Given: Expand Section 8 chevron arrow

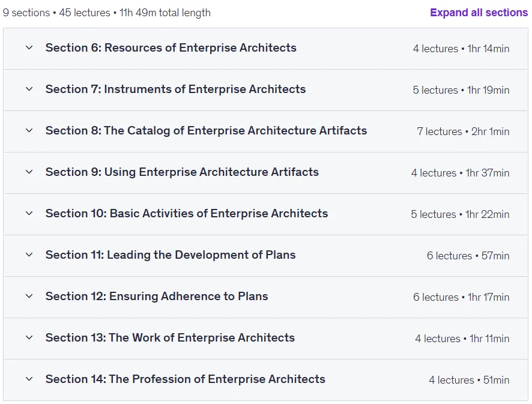Looking at the screenshot, I should click(29, 131).
